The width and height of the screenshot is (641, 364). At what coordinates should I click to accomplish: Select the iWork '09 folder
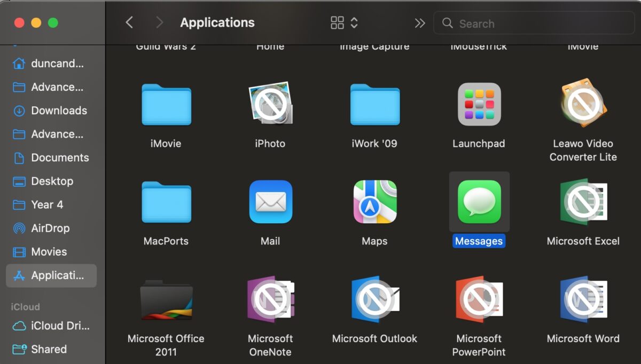pos(374,104)
